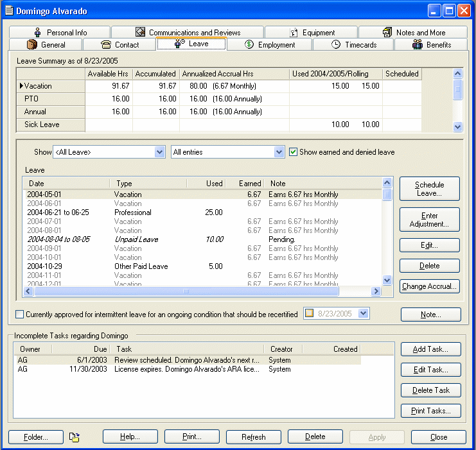Click the Employment dollar sign icon
Image resolution: width=476 pixels, height=450 pixels.
click(249, 45)
